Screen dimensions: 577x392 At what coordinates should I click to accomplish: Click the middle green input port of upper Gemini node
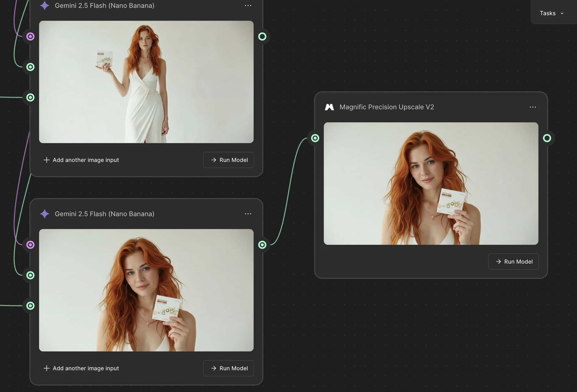(x=30, y=67)
